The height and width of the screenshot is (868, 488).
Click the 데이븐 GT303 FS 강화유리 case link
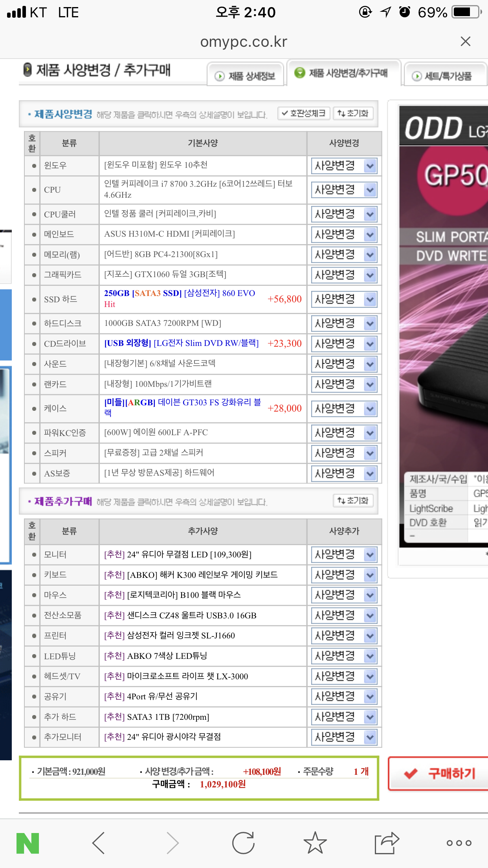[x=183, y=407]
